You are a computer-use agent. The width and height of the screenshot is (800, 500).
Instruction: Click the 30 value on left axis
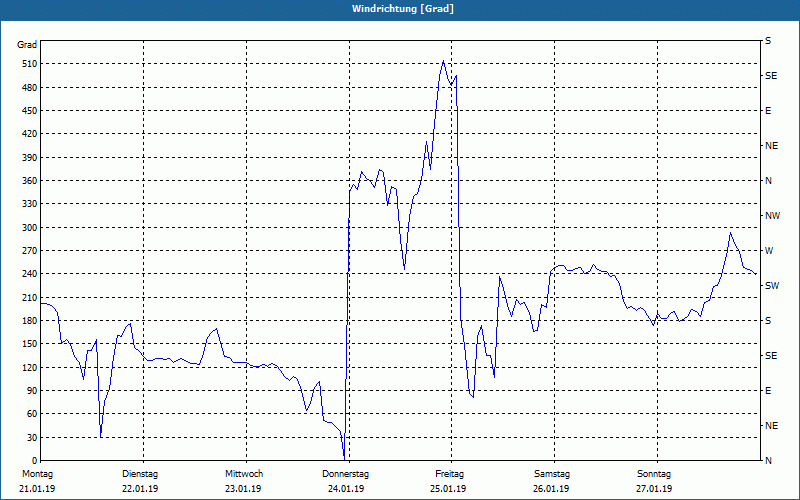tap(32, 437)
